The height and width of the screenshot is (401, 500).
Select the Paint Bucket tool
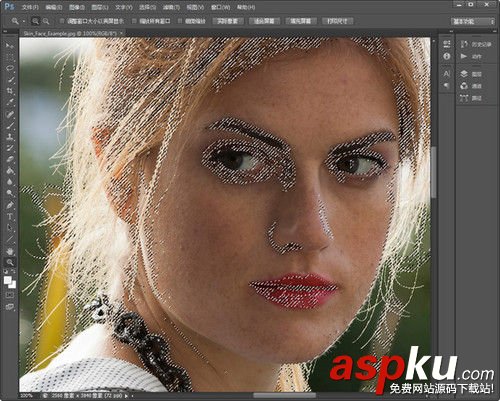10,171
